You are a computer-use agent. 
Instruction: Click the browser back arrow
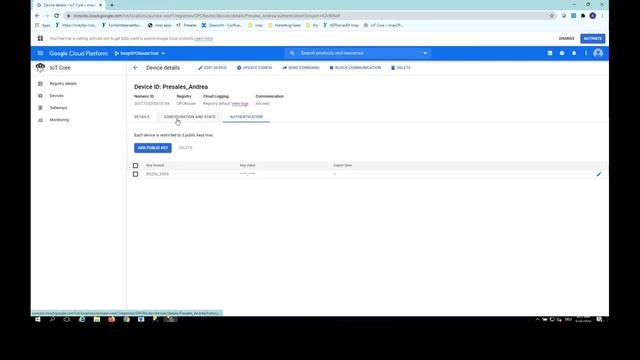[37, 16]
